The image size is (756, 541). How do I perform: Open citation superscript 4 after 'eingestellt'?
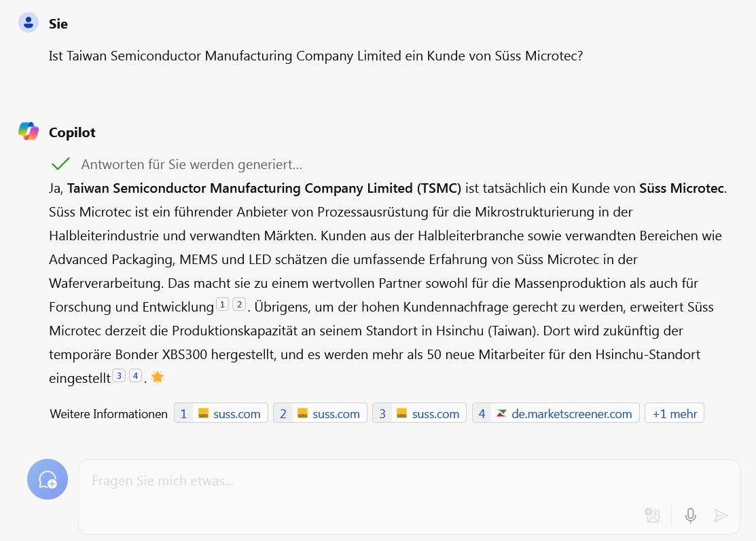coord(135,375)
